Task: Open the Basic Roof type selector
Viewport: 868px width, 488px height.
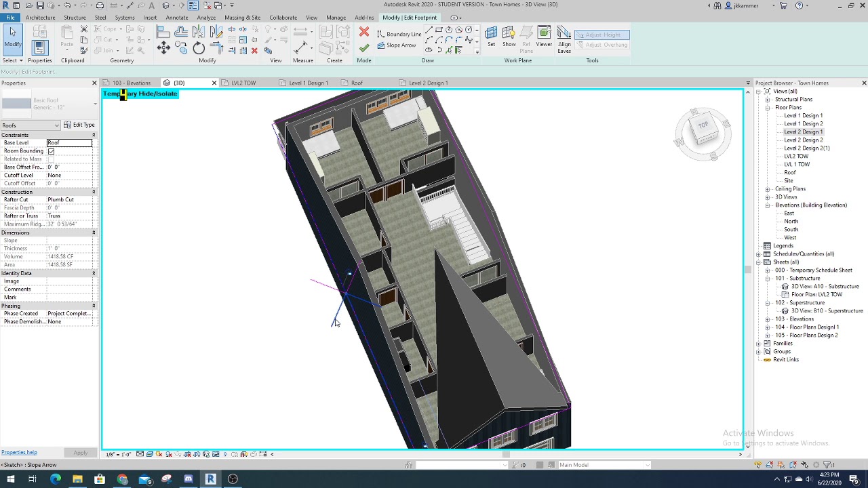Action: (x=49, y=104)
